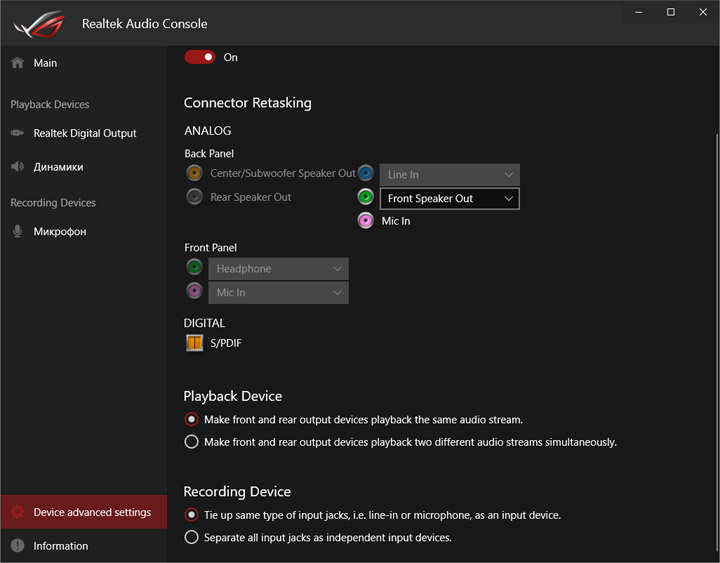Click the pink Mic In back panel jack

[366, 221]
